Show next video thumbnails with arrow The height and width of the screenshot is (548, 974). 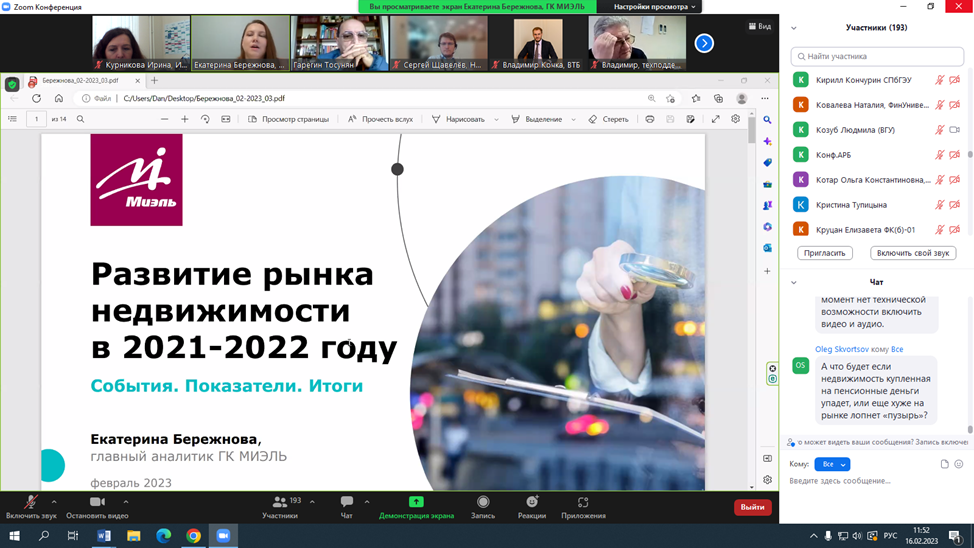(704, 43)
